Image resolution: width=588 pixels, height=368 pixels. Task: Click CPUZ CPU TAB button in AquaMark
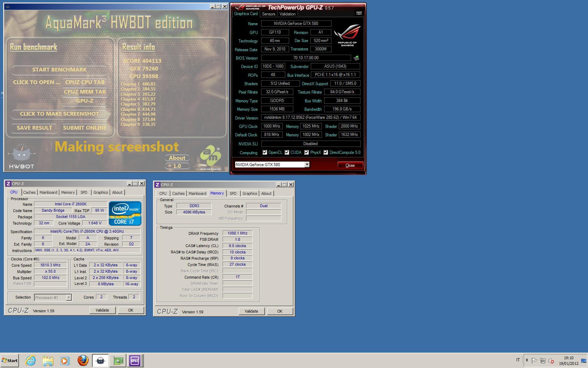(85, 82)
